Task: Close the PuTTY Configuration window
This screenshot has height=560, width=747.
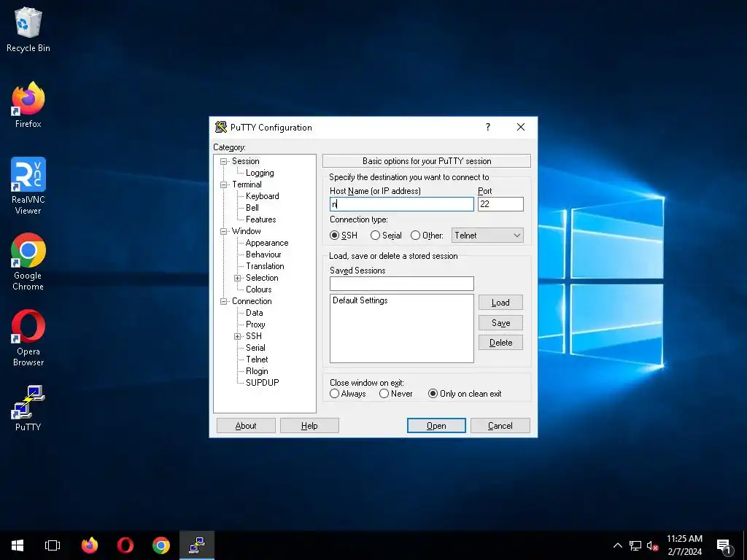Action: 521,127
